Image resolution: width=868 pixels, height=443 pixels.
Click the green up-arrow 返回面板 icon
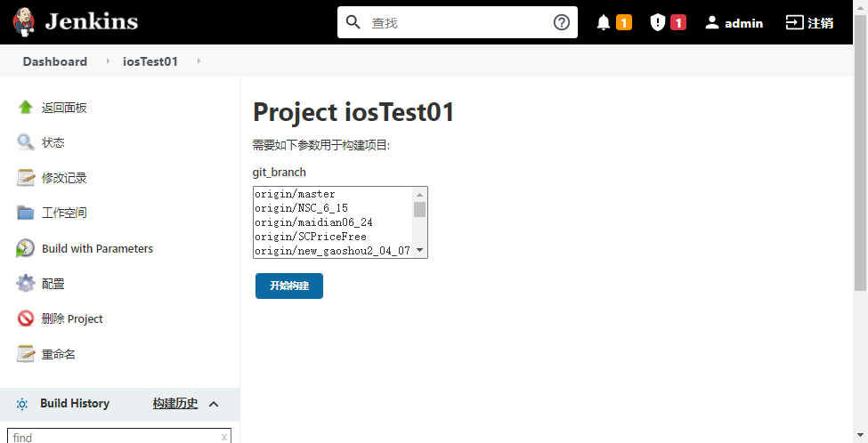click(26, 108)
